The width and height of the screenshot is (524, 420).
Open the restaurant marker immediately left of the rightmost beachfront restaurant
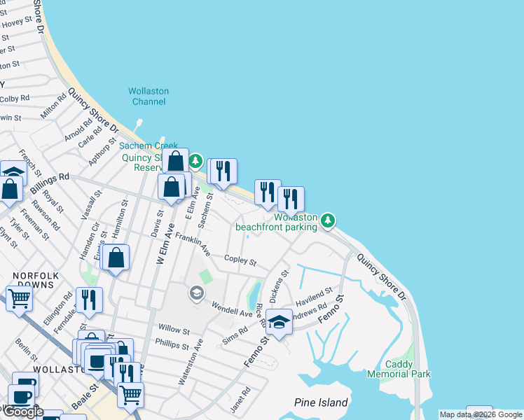pos(268,192)
